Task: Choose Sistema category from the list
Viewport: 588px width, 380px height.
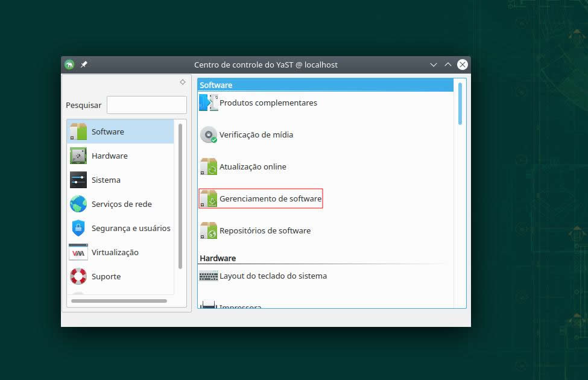Action: [106, 180]
